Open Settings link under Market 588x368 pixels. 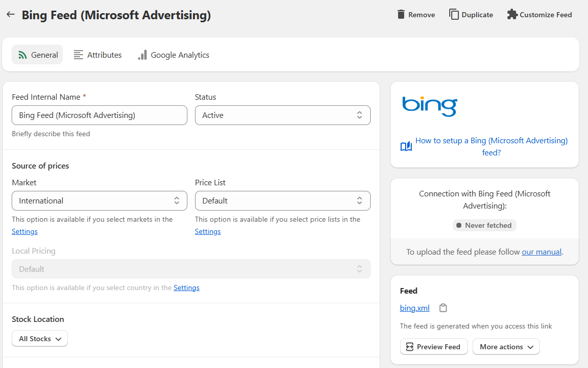(x=25, y=231)
